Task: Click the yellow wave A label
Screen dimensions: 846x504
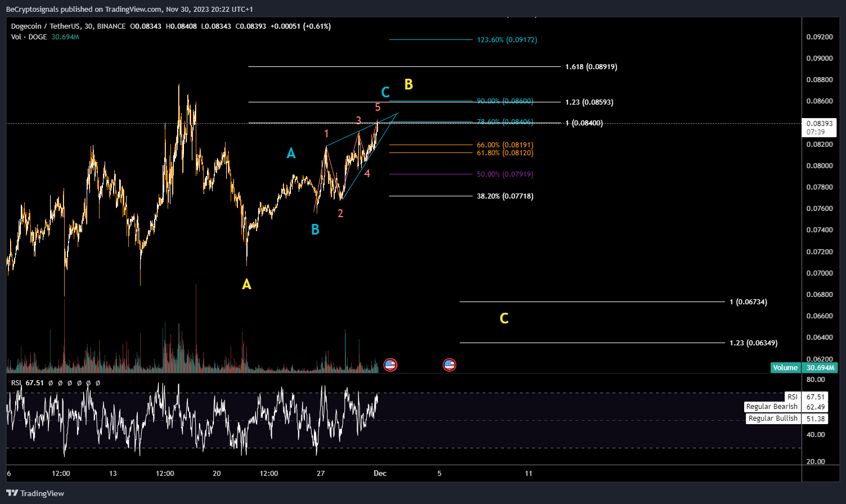Action: [246, 285]
